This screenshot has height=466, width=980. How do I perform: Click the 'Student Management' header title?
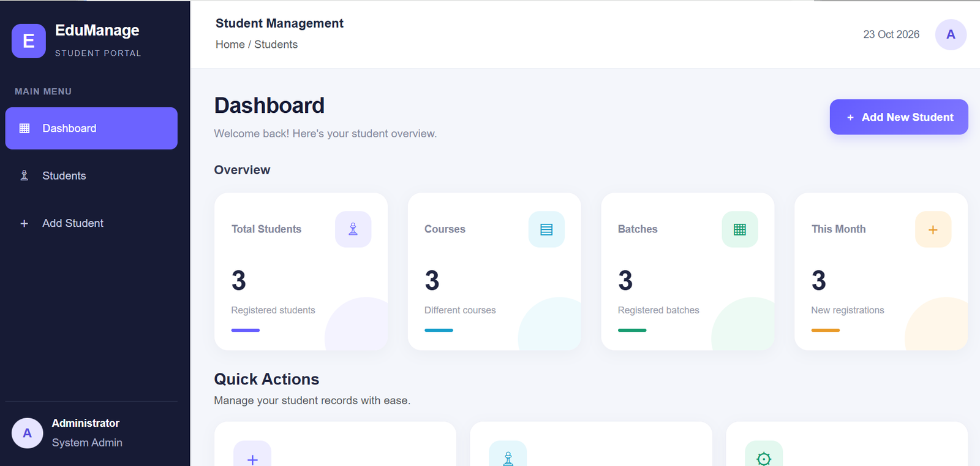(279, 23)
